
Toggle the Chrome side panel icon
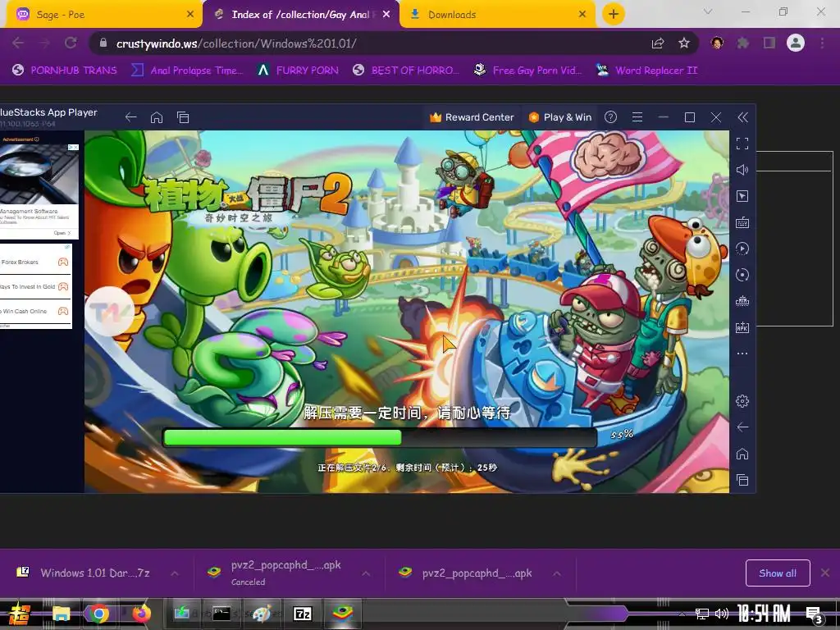point(769,43)
